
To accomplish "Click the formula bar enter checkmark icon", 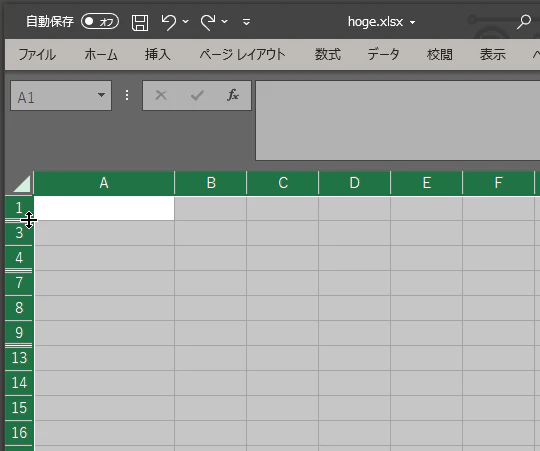I will [197, 95].
